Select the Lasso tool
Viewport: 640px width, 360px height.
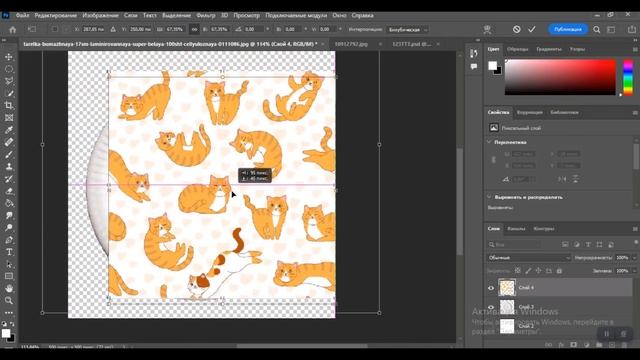[9, 81]
